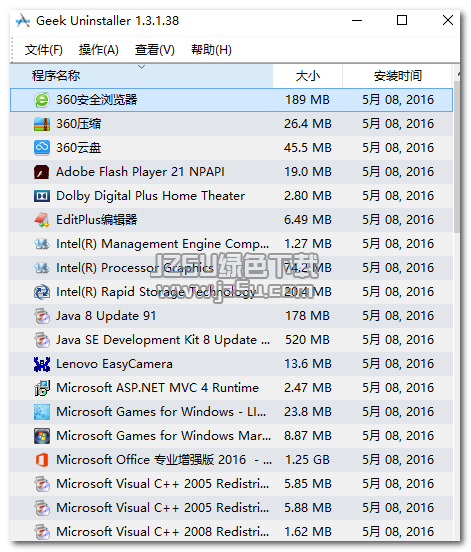Click the Intel Processor Graphics icon
This screenshot has width=471, height=552.
tap(42, 268)
